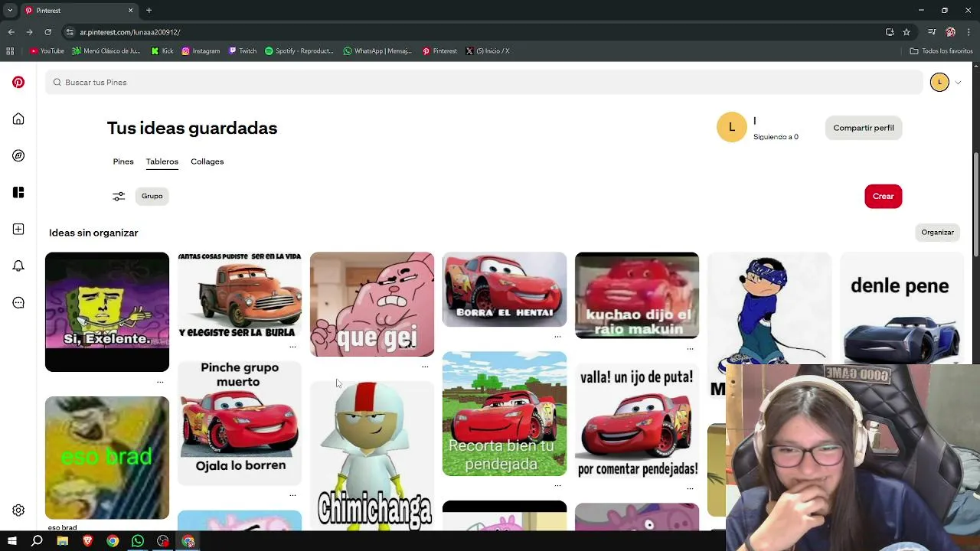This screenshot has width=980, height=551.
Task: Open options under 'Pinche grupo muerto' pin
Action: point(292,494)
